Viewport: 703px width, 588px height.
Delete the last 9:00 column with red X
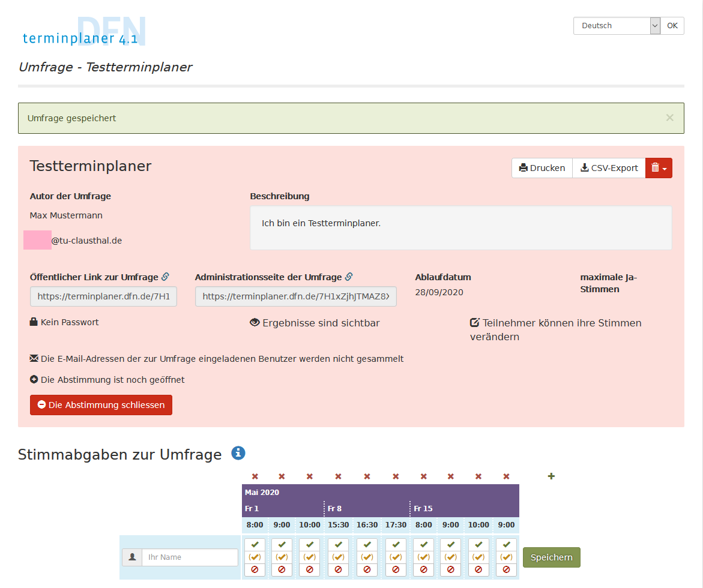pos(506,476)
